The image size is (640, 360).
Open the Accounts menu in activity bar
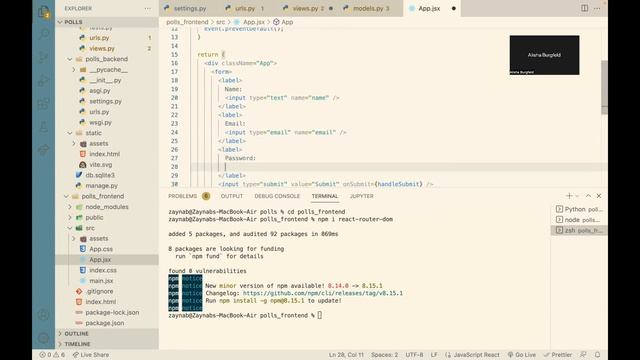coord(44,315)
